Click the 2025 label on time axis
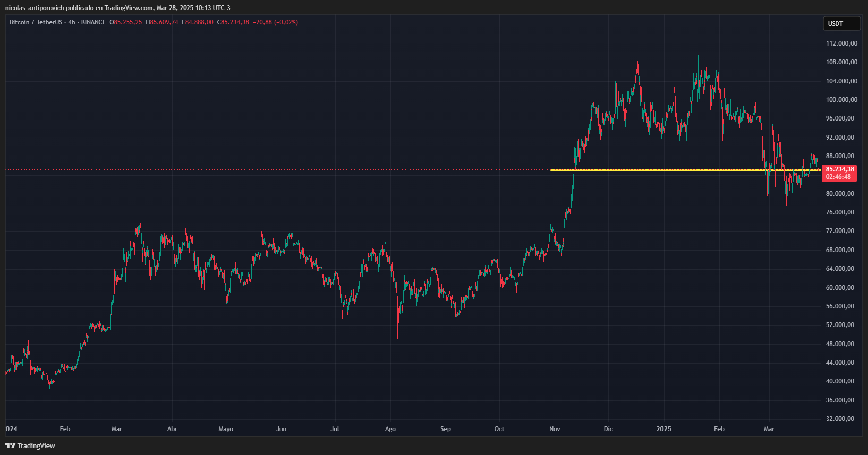The image size is (868, 455). [x=664, y=429]
